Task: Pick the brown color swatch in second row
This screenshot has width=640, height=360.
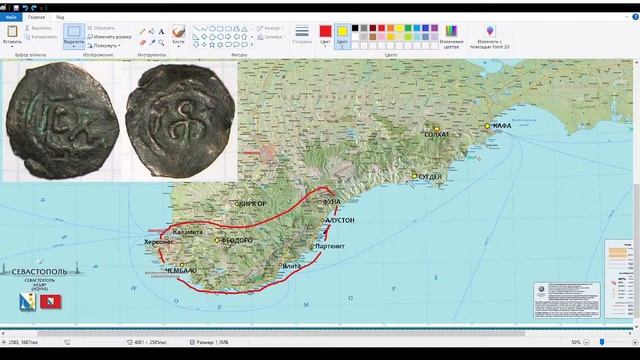Action: (x=373, y=37)
